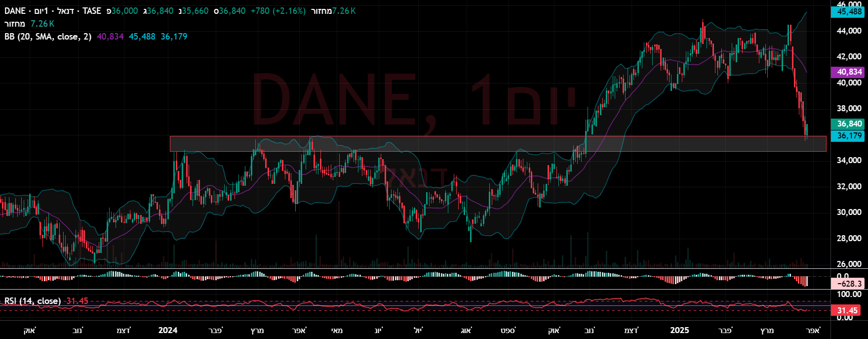Click the purple BB basis value 40,834 in legend

point(110,37)
